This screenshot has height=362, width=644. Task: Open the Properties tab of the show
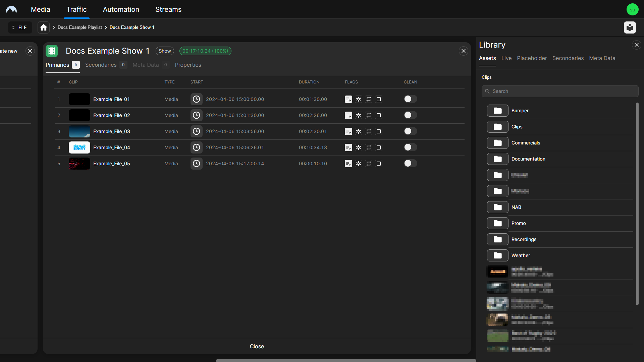(x=188, y=65)
